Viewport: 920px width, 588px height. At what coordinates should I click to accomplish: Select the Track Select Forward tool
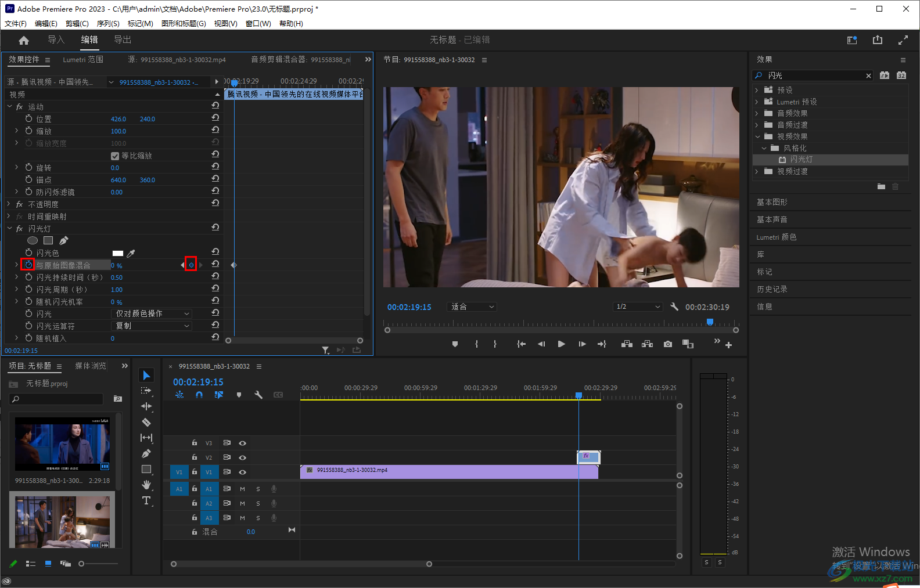point(146,391)
